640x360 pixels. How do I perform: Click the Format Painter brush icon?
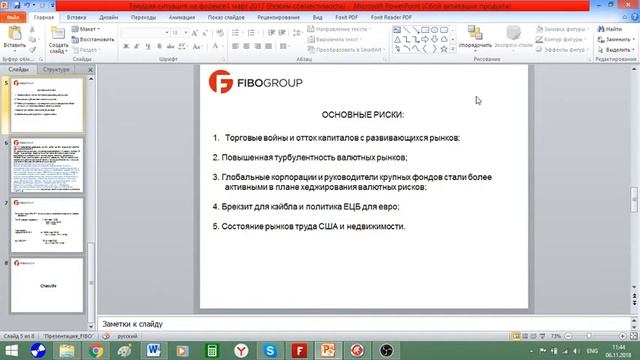[32, 49]
